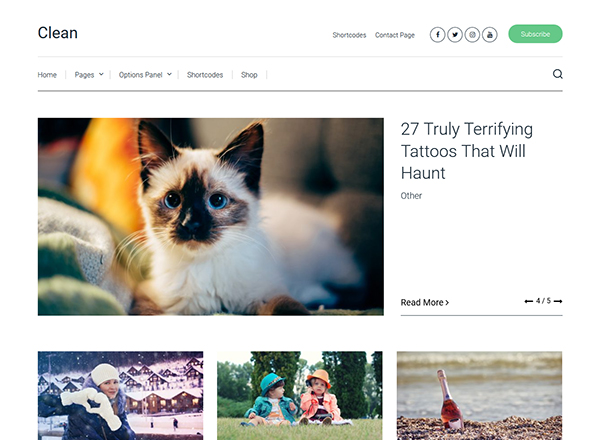Open the Facebook social icon
Screen dimensions: 600x440
pyautogui.click(x=437, y=35)
